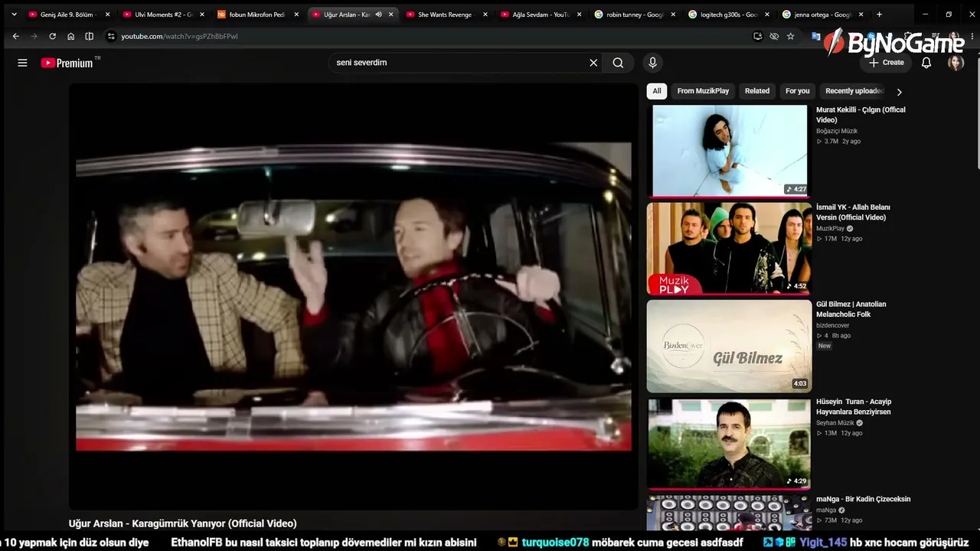The image size is (980, 551).
Task: Close the robin tunney Google tab
Action: pyautogui.click(x=673, y=14)
